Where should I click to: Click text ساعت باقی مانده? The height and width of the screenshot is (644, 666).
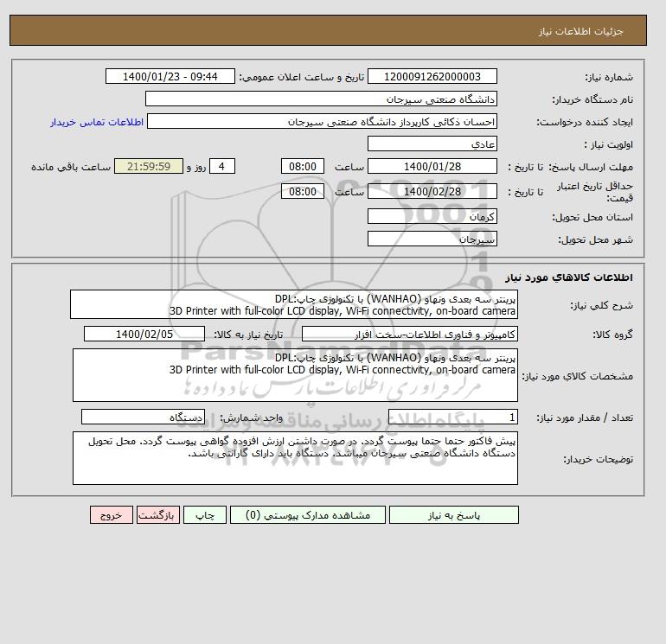click(71, 167)
